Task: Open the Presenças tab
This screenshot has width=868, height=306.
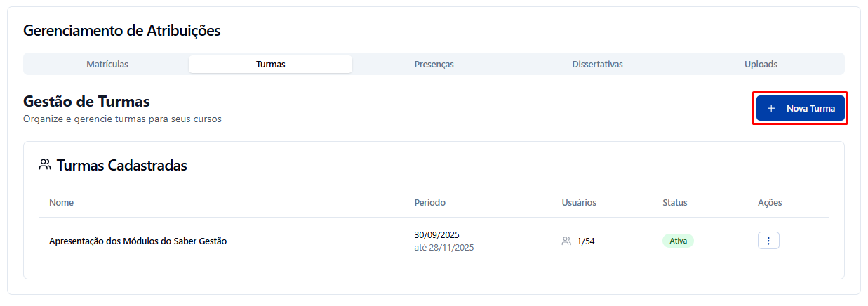Action: [434, 64]
